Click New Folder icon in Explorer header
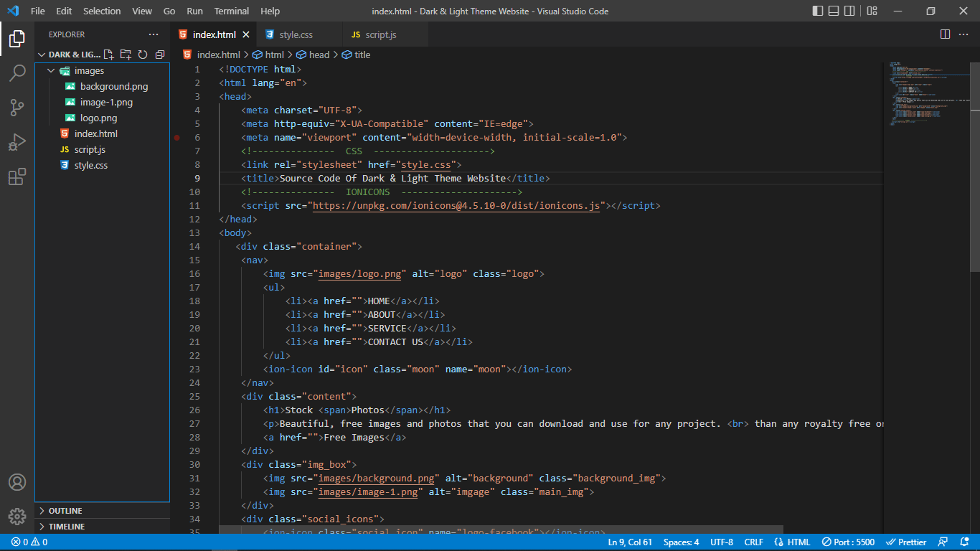 coord(126,55)
